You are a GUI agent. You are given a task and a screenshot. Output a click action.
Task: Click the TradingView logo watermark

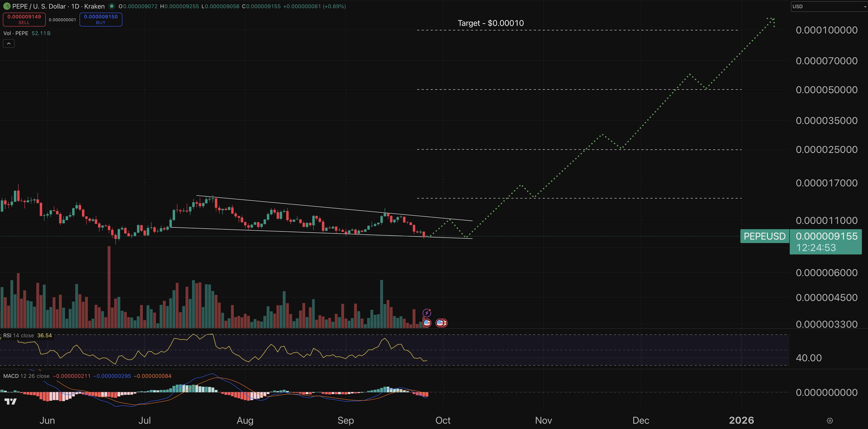[10, 401]
